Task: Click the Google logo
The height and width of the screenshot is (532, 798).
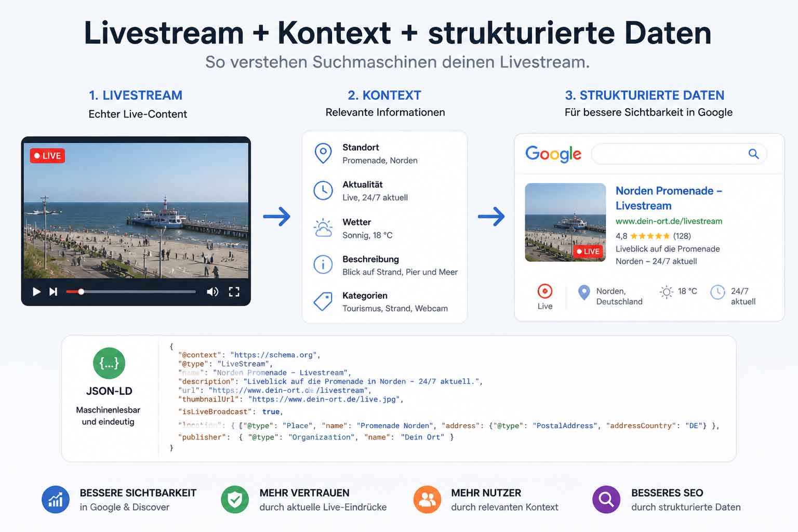Action: (x=553, y=154)
